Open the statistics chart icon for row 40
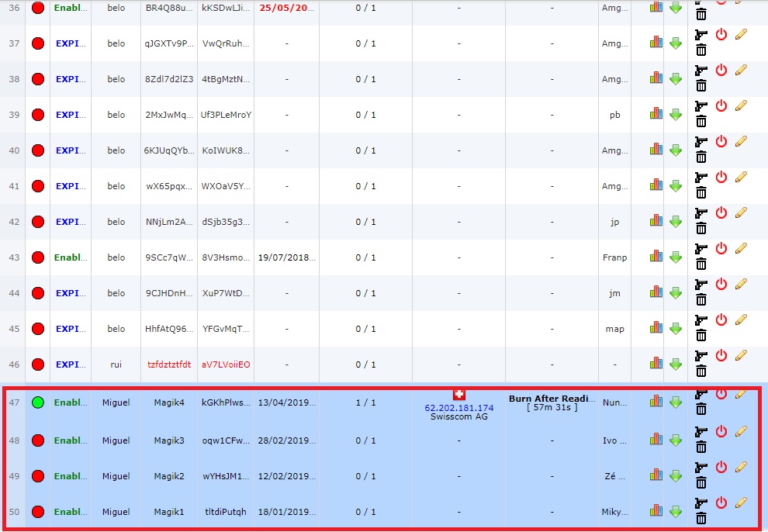 click(656, 150)
